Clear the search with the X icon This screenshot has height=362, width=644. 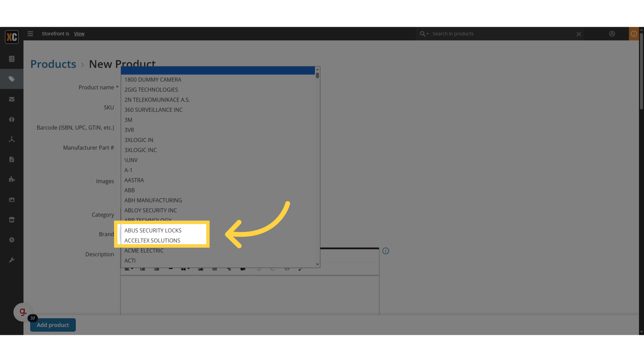click(579, 34)
